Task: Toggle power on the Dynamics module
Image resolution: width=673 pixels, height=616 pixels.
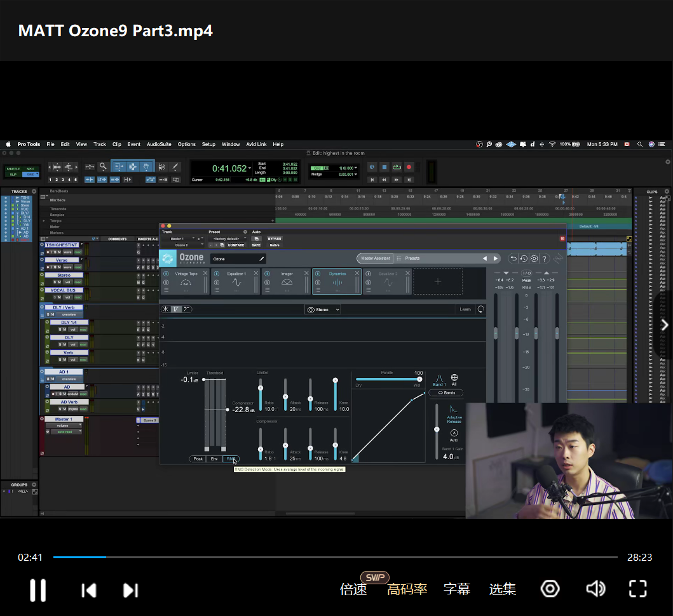Action: coord(318,274)
